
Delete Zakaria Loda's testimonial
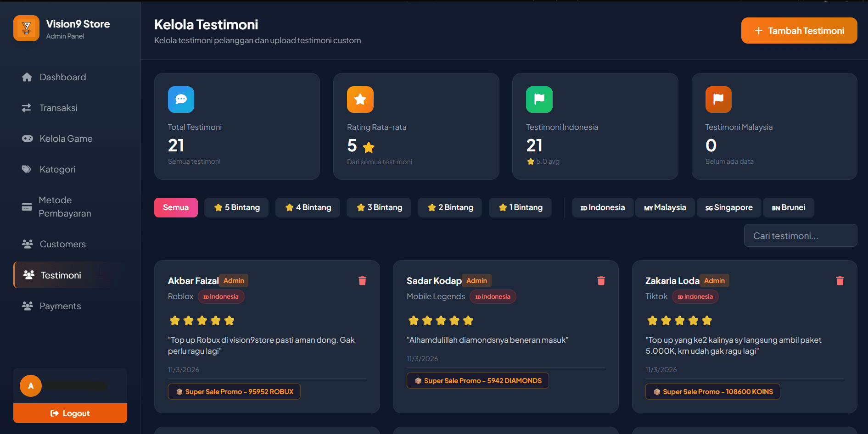[x=840, y=281]
